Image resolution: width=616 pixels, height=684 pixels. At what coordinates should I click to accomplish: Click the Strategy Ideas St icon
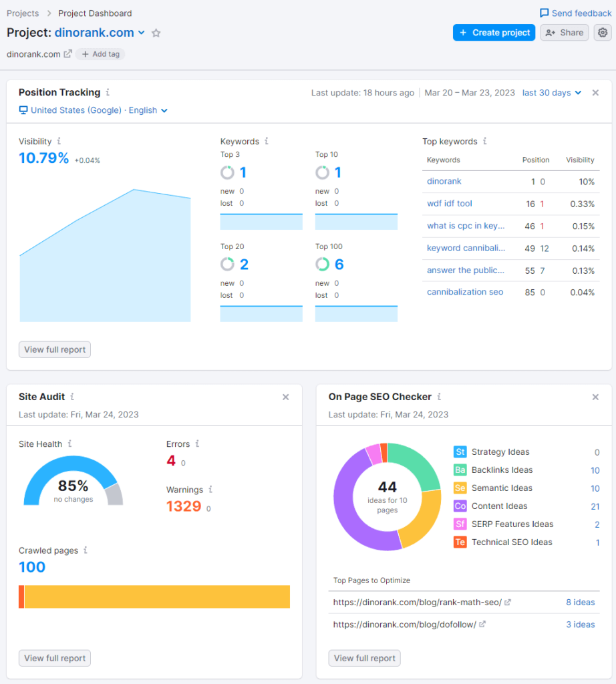pos(460,452)
